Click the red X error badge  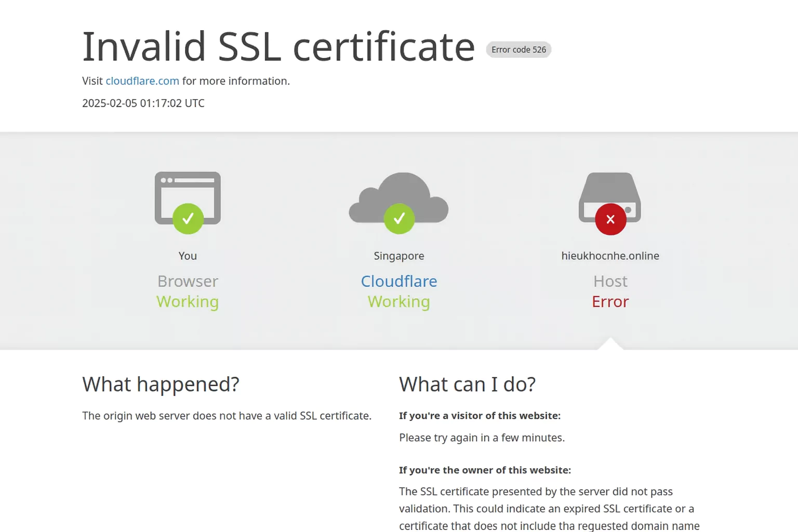coord(610,219)
